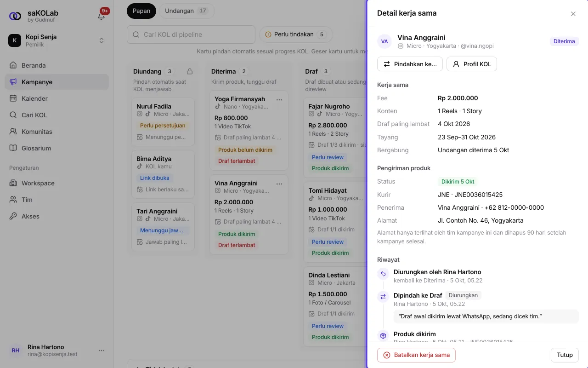This screenshot has height=368, width=588.
Task: Go to Kalender in sidebar
Action: pyautogui.click(x=57, y=98)
